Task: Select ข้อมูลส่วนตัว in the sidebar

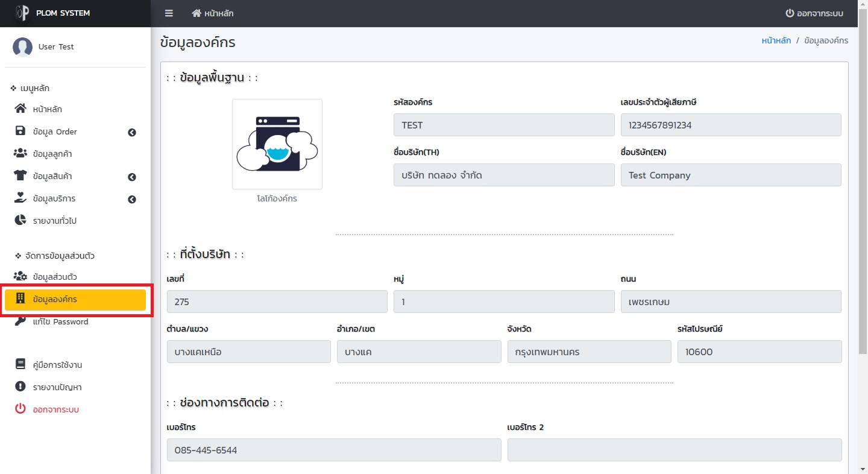Action: [54, 277]
